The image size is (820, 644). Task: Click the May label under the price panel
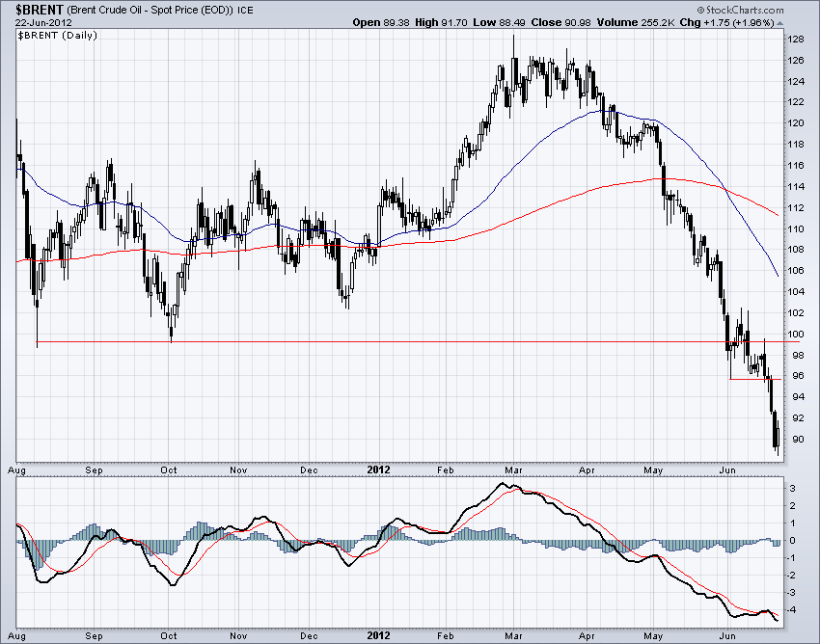[654, 470]
